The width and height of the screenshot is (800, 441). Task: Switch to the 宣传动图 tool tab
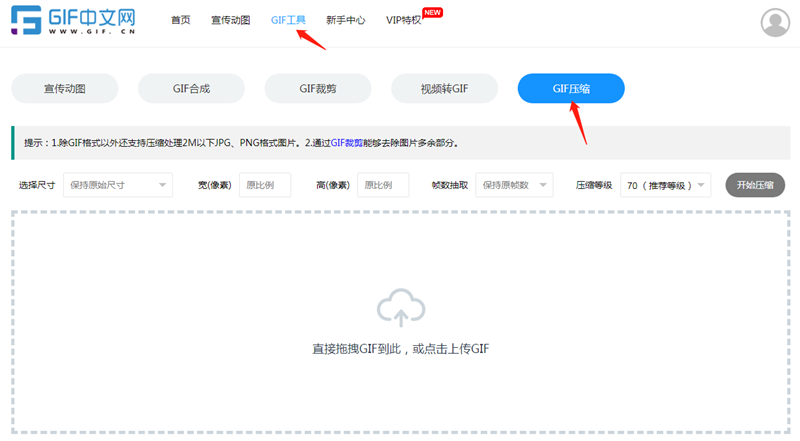(x=65, y=89)
